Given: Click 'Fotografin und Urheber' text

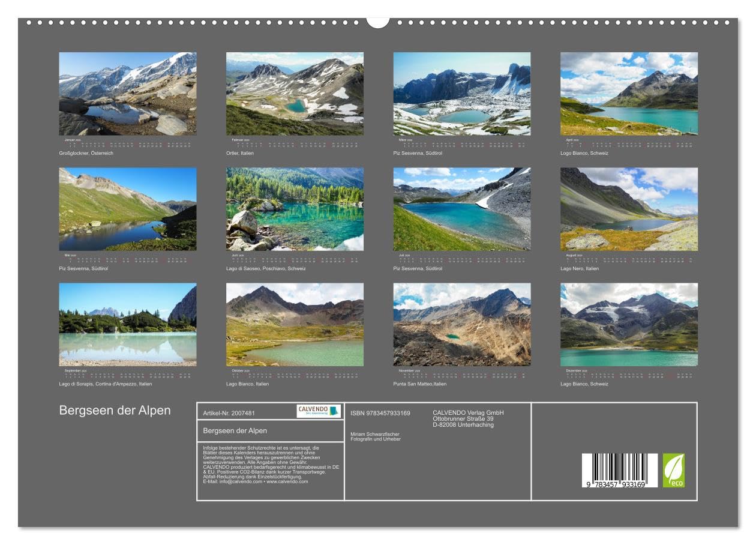Looking at the screenshot, I should (376, 439).
